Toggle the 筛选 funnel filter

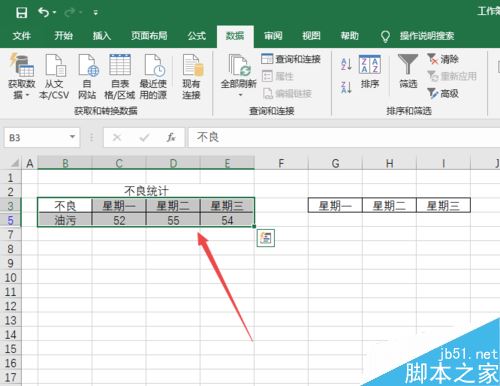408,72
